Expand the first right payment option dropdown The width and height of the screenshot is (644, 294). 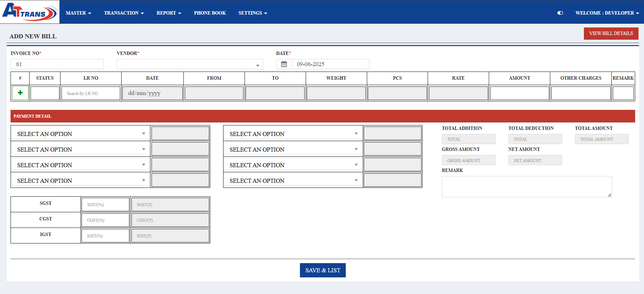293,134
